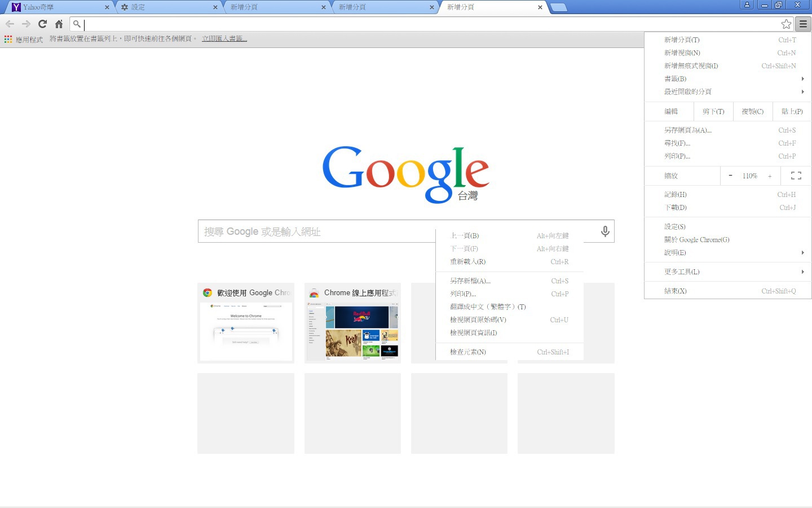Image resolution: width=812 pixels, height=508 pixels.
Task: Open the 歡迎使用 Google Chrome thumbnail
Action: tap(246, 323)
